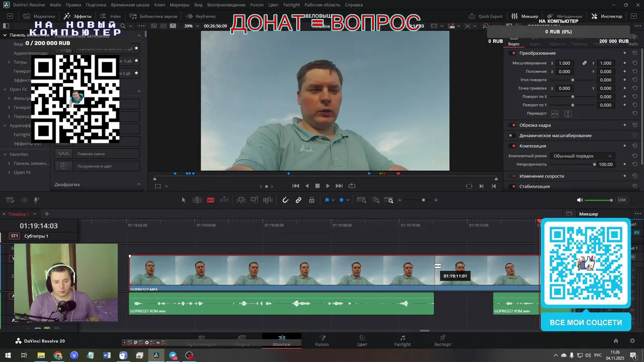Screen dimensions: 644x362
Task: Stop viewer playback
Action: (x=317, y=186)
